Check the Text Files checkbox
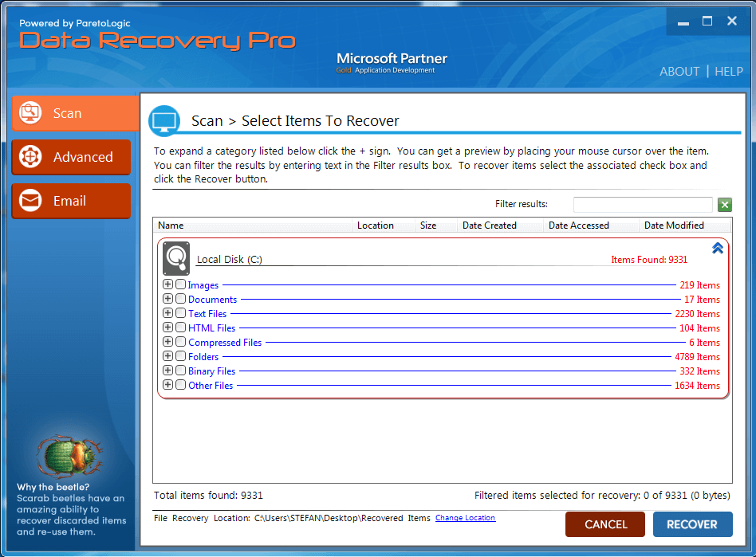 181,313
